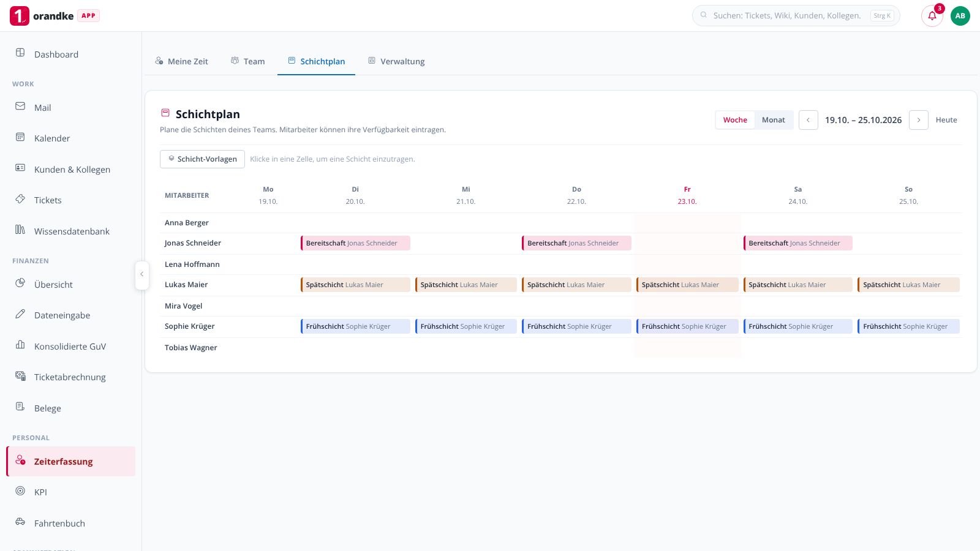Open Sophie Krüger's Frühschicht on Sunday 25.10.
980x551 pixels.
tap(909, 326)
